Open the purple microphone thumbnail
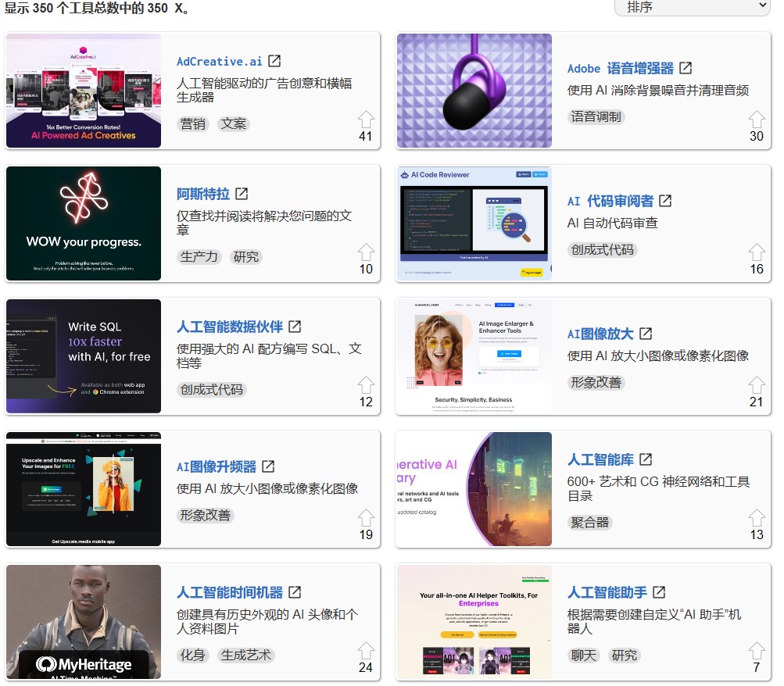The width and height of the screenshot is (784, 686). click(474, 91)
